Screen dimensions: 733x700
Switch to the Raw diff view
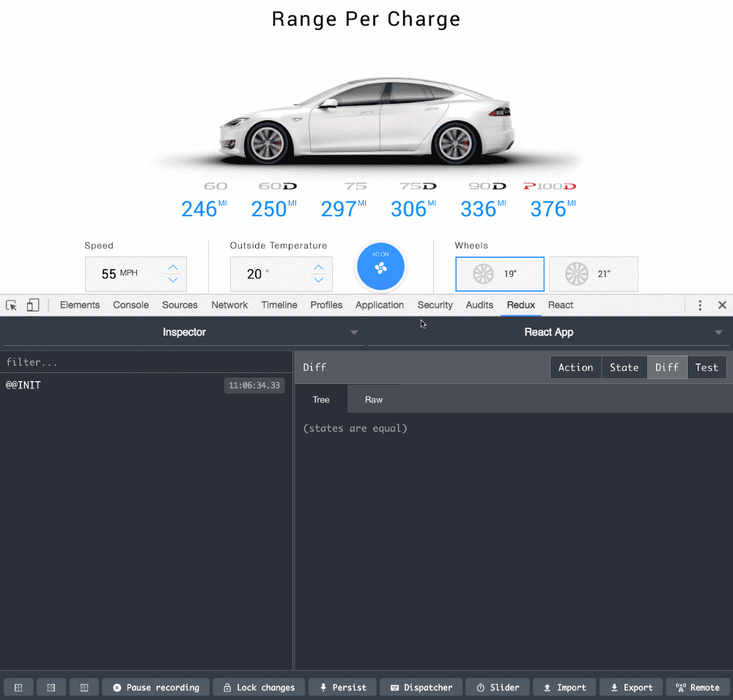point(374,399)
